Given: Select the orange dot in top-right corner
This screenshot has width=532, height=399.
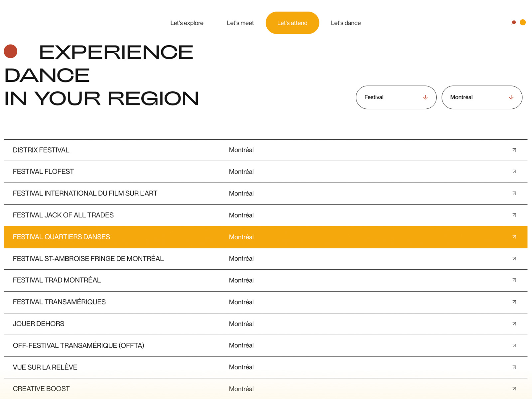Looking at the screenshot, I should 523,22.
